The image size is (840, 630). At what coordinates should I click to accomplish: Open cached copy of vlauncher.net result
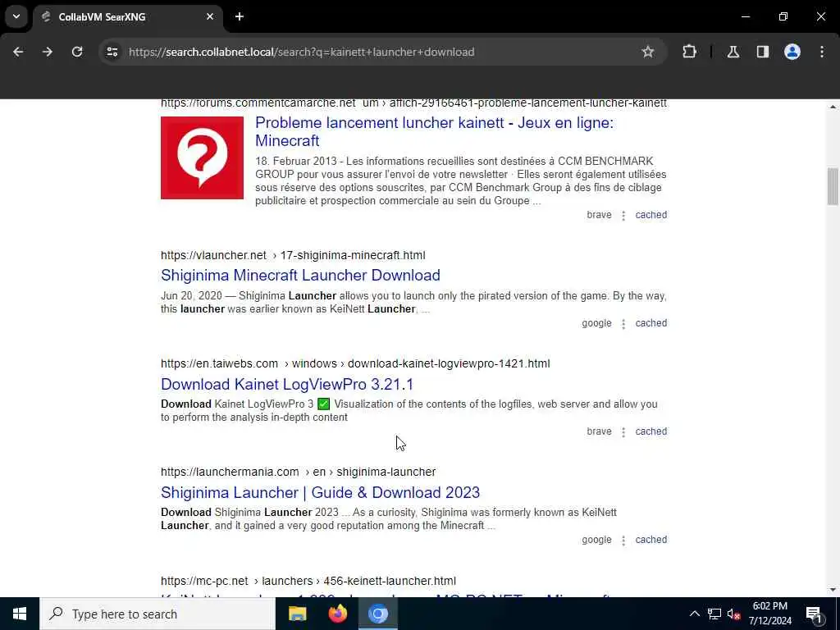[x=651, y=323]
